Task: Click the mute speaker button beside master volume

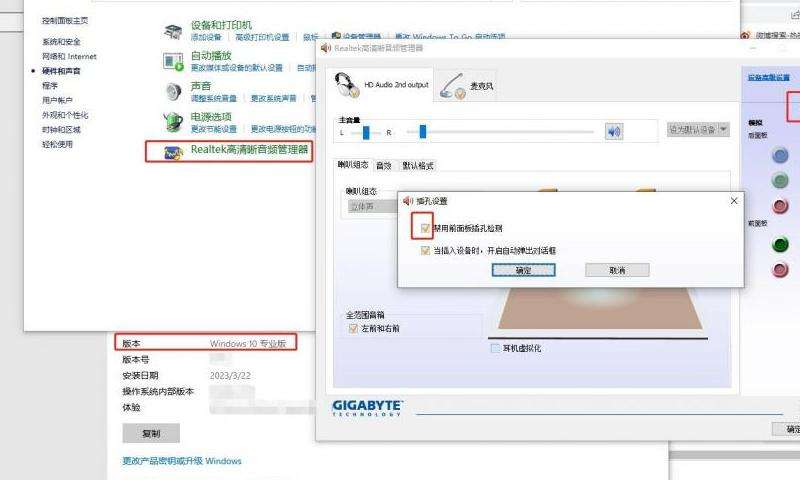Action: pyautogui.click(x=614, y=132)
